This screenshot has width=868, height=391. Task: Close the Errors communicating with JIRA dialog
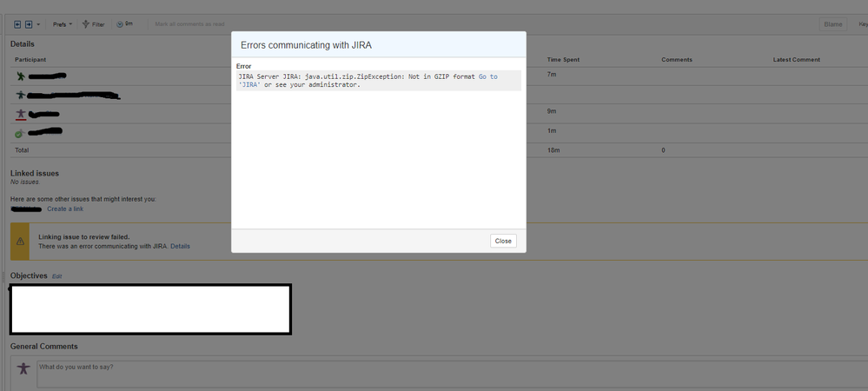coord(503,241)
